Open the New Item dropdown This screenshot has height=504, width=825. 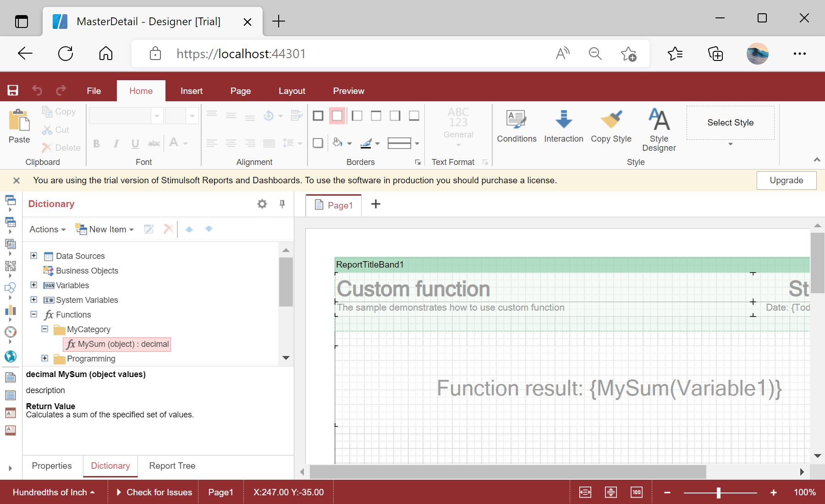pyautogui.click(x=105, y=229)
